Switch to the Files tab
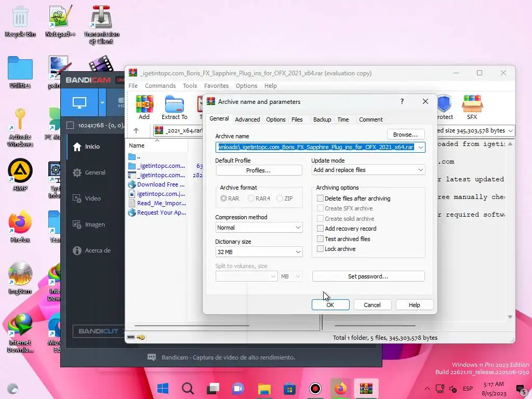The image size is (532, 399). 297,119
